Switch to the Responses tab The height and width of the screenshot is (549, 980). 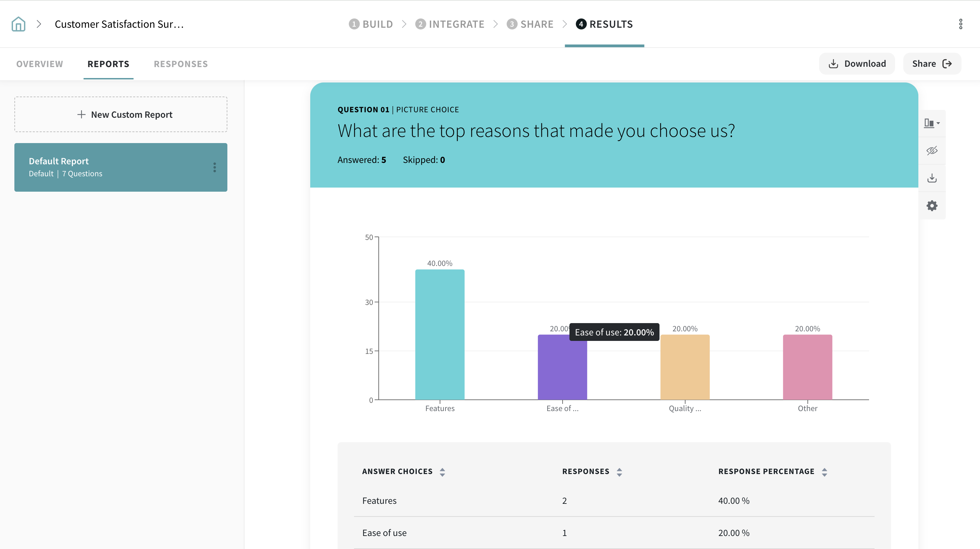181,64
